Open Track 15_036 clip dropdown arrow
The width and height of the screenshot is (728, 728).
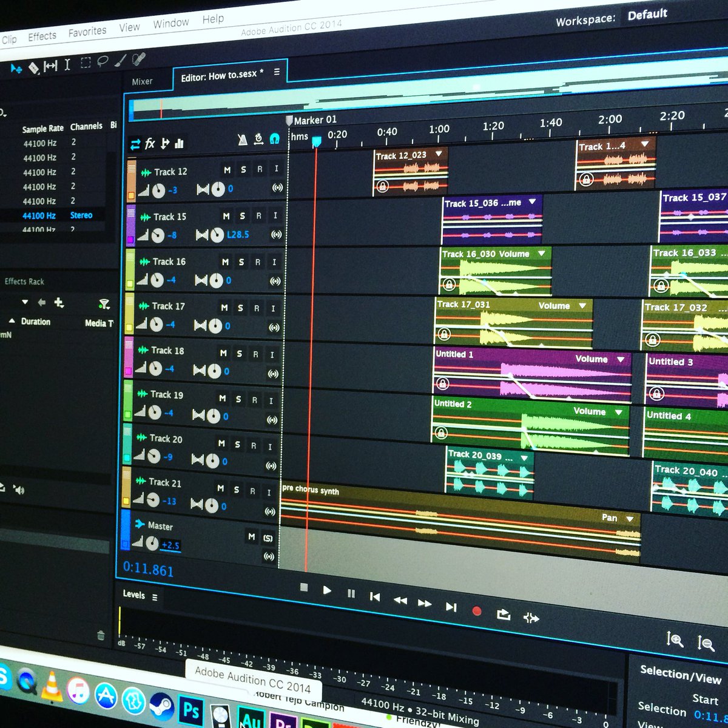pos(533,201)
